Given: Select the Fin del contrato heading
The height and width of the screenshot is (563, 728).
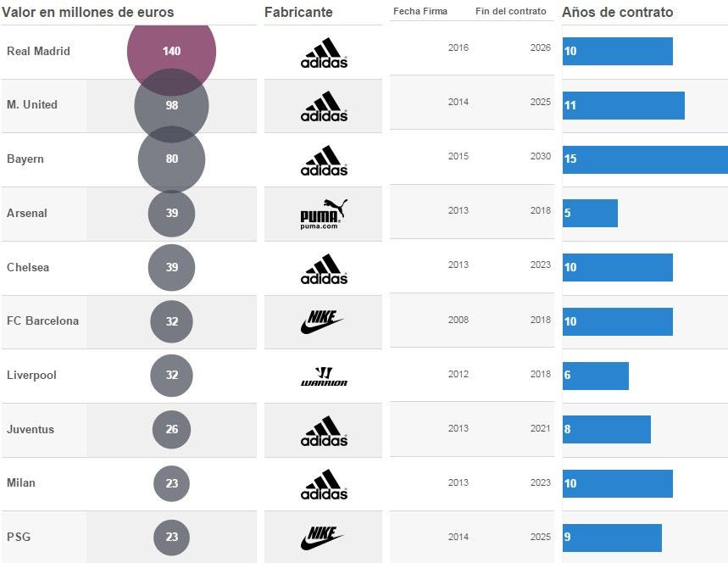Looking at the screenshot, I should [511, 12].
